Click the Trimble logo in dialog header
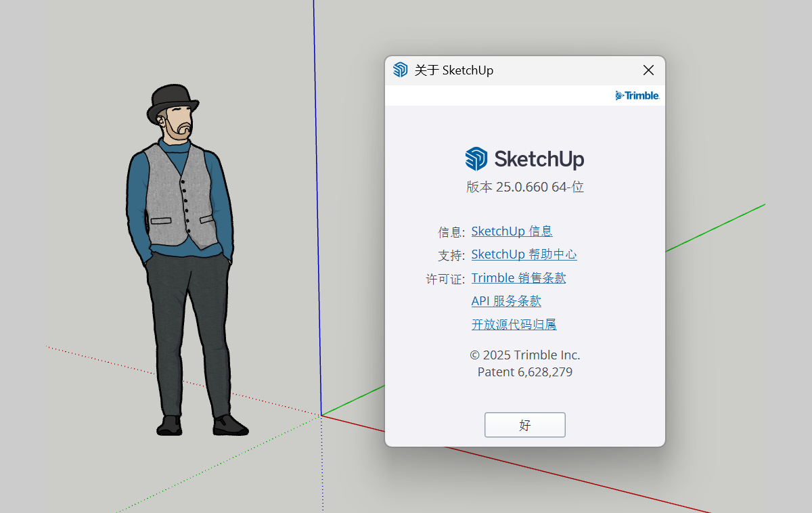The height and width of the screenshot is (513, 812). pos(637,95)
